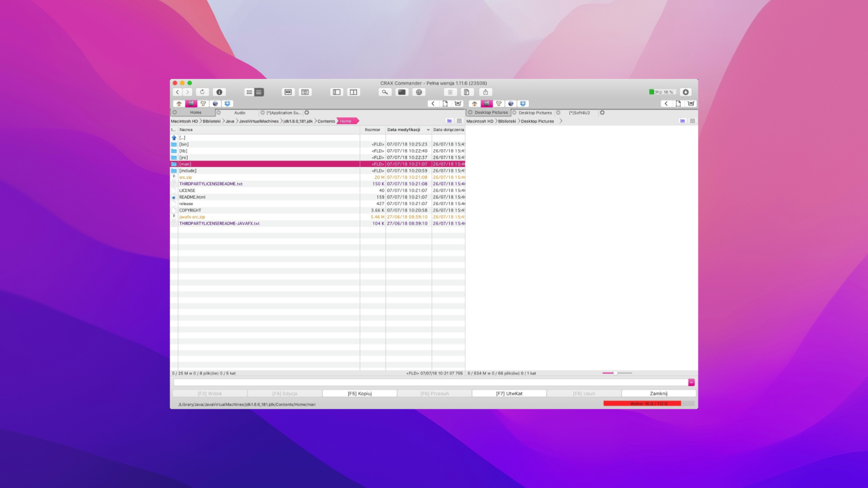Toggle list view in the right pane
This screenshot has width=868, height=488.
(x=692, y=120)
